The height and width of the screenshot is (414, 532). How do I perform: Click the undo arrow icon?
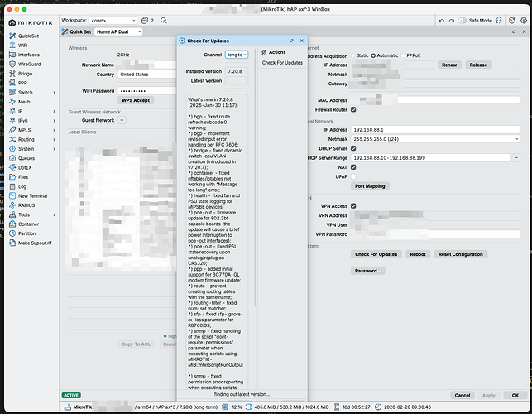pos(442,21)
